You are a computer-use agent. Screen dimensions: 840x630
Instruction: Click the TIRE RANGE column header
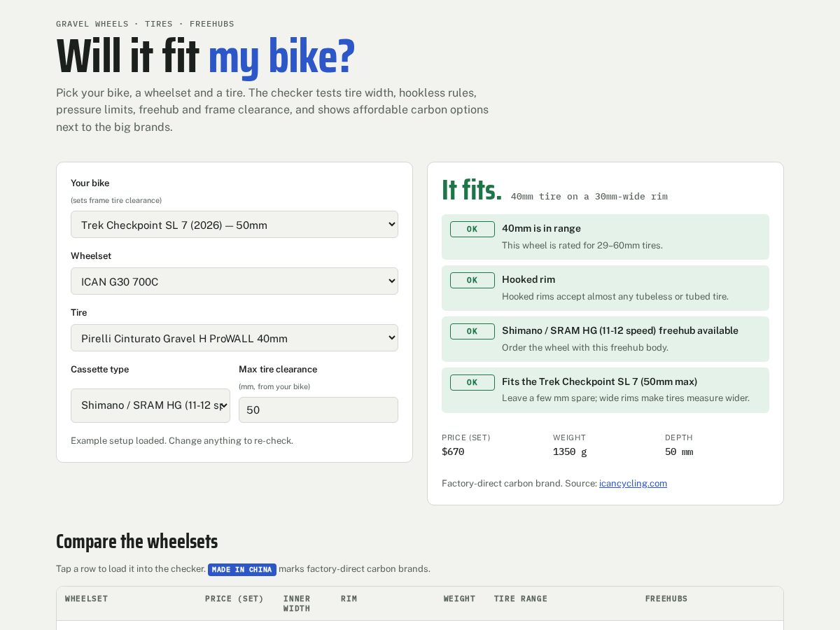[x=521, y=598]
